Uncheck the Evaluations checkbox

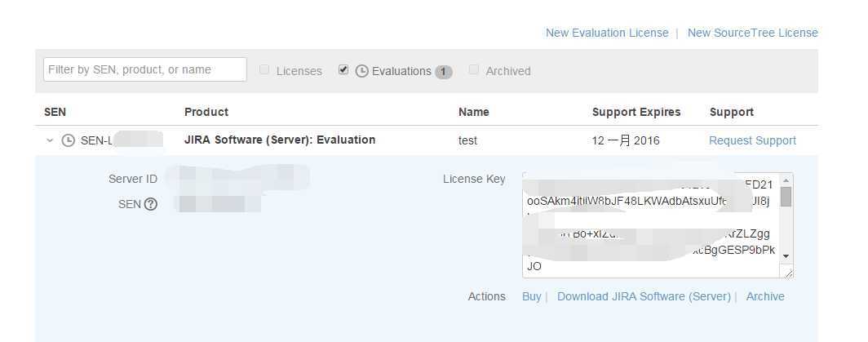(343, 70)
